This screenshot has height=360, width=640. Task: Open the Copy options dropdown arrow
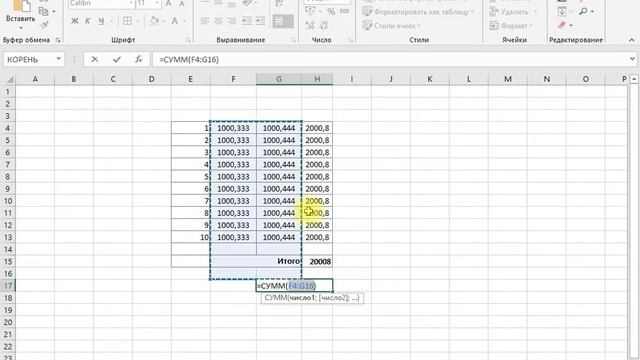click(x=54, y=11)
